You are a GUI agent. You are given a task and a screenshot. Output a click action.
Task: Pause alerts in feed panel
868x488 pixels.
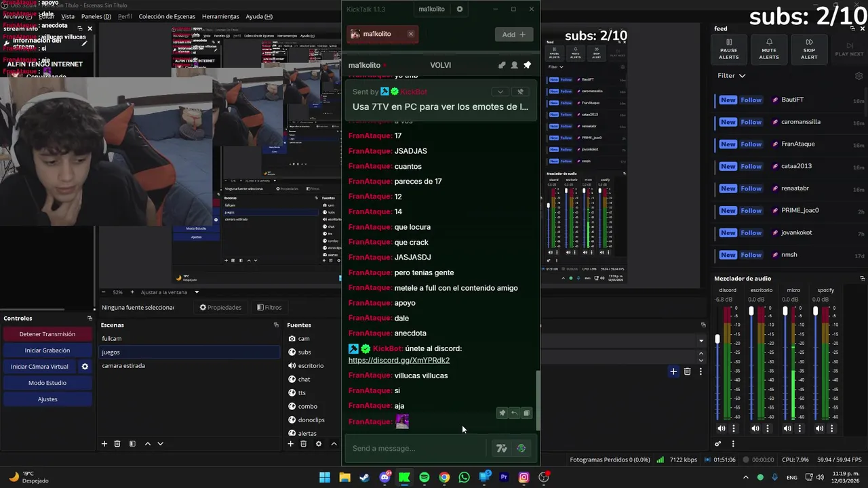coord(729,49)
